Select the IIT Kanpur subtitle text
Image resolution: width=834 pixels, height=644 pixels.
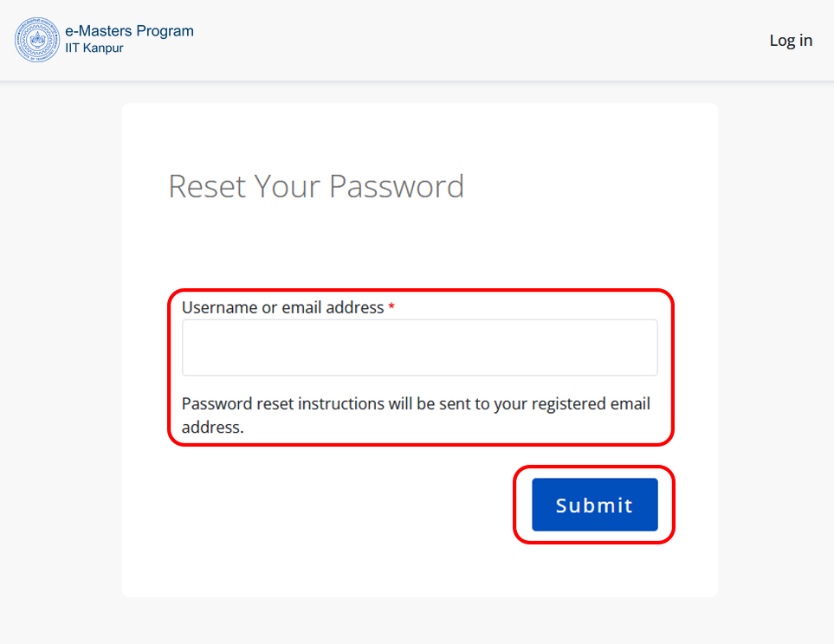[94, 48]
